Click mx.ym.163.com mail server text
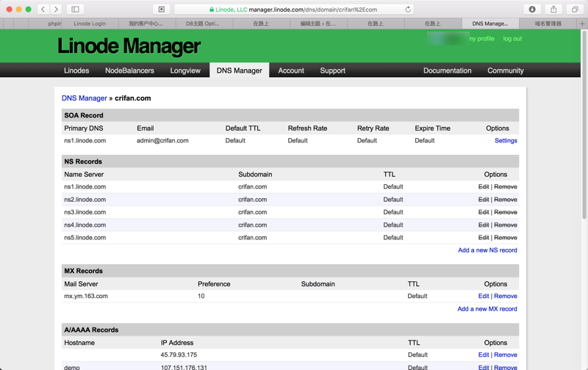Viewport: 588px width, 370px height. click(x=86, y=296)
